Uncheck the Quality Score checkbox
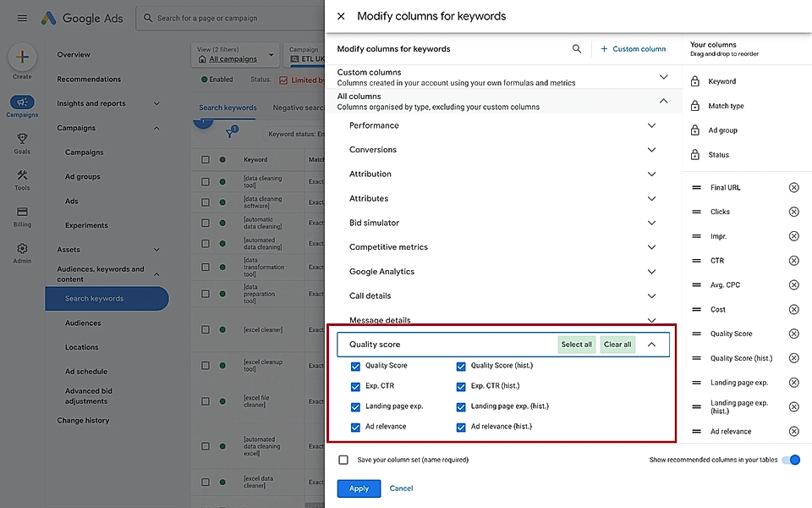This screenshot has width=812, height=508. (x=356, y=365)
